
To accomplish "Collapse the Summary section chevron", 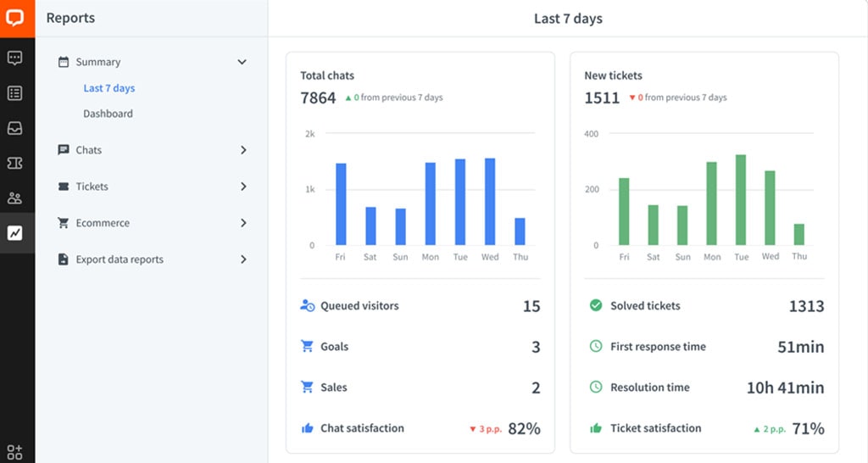I will (242, 62).
